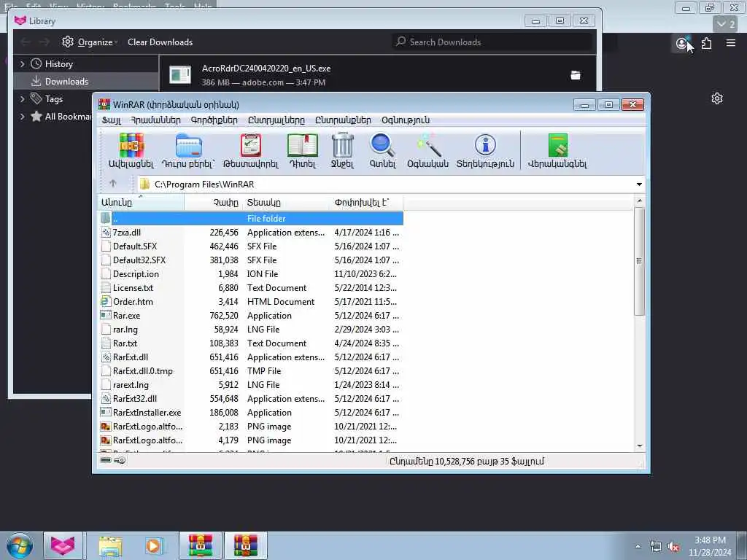Image resolution: width=747 pixels, height=560 pixels.
Task: Select the parent folder '..' row
Action: tap(251, 219)
